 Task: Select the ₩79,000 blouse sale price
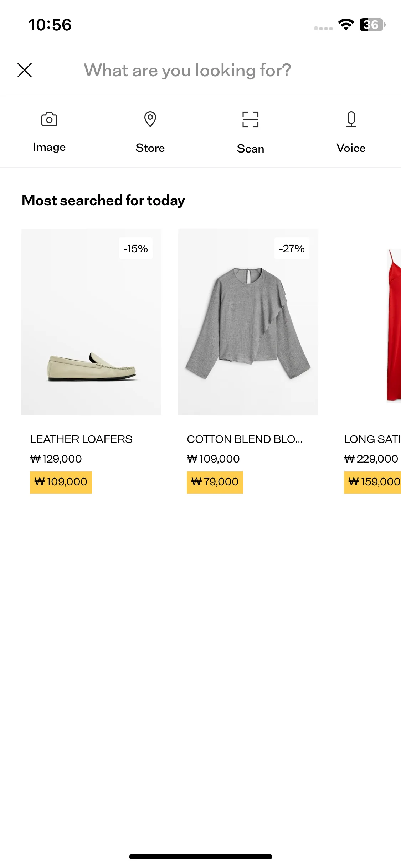[215, 482]
